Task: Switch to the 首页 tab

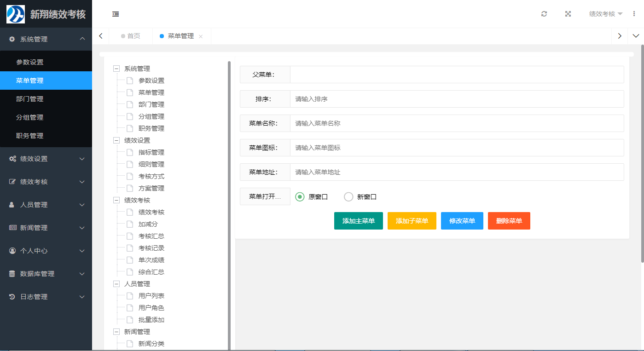Action: (x=131, y=36)
